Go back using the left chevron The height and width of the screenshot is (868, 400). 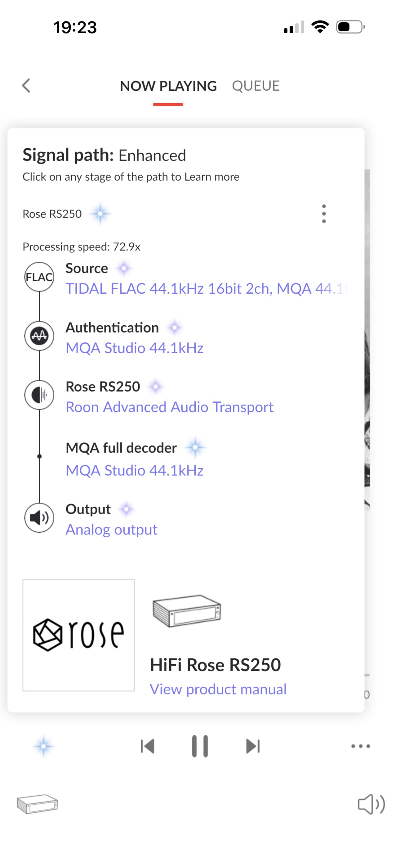pyautogui.click(x=26, y=86)
